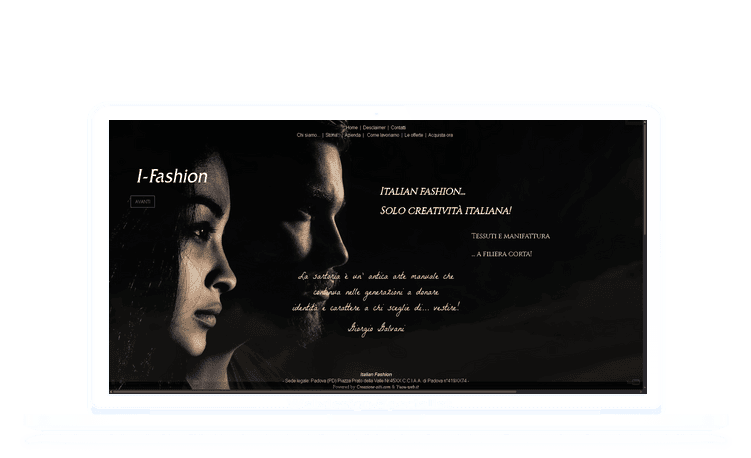Click the sartoria quote handwritten text
This screenshot has height=458, width=751.
(x=377, y=291)
